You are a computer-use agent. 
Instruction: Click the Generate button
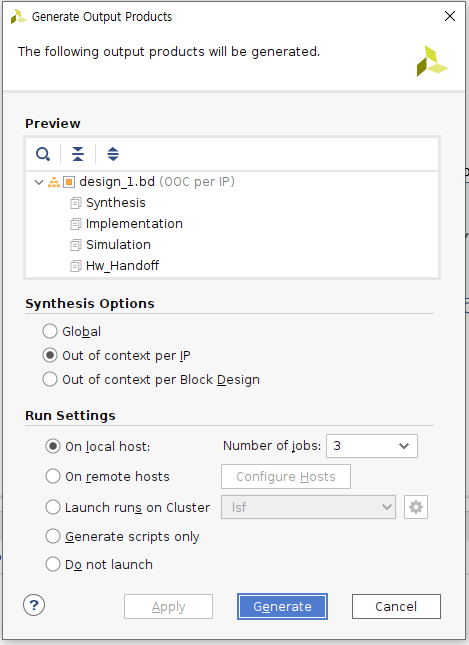(x=282, y=606)
